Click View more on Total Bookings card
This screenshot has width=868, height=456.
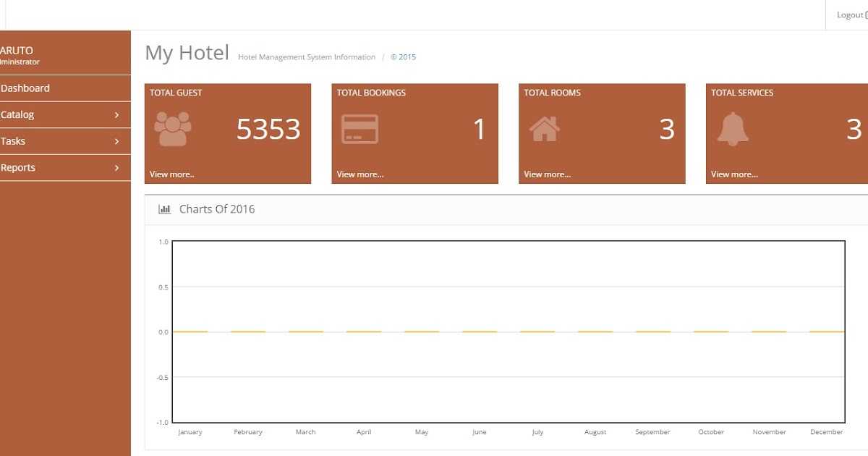point(360,174)
